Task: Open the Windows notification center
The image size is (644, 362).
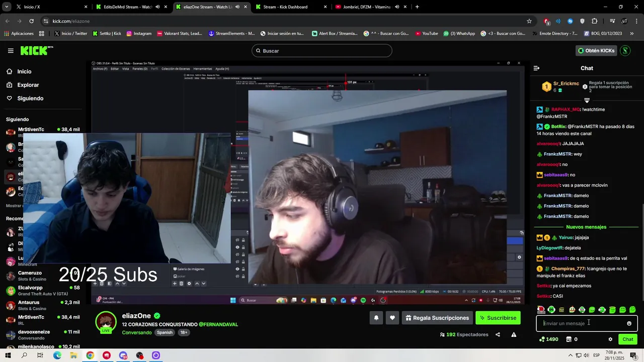Action: (633, 355)
